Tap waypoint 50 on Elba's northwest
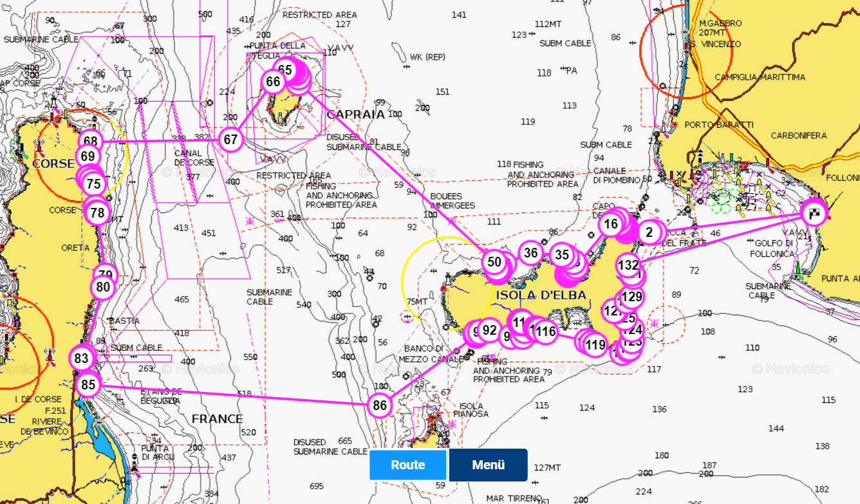Screen dimensions: 860x504 [494, 262]
